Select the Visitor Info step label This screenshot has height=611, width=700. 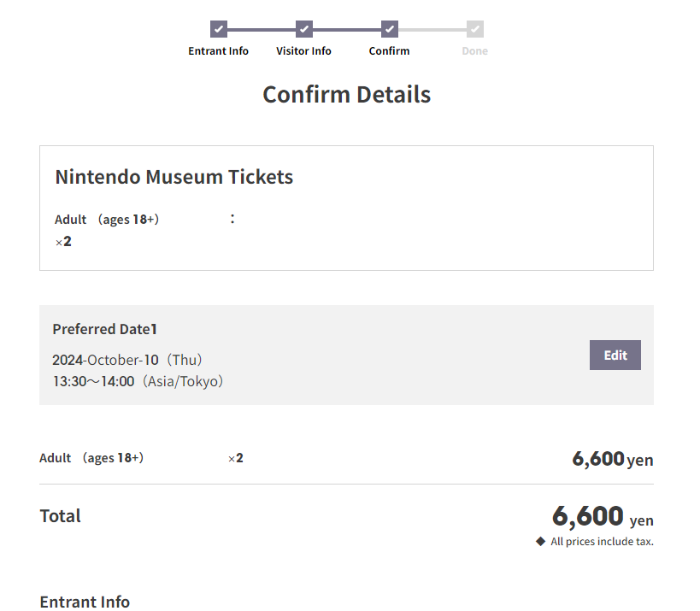[x=304, y=51]
